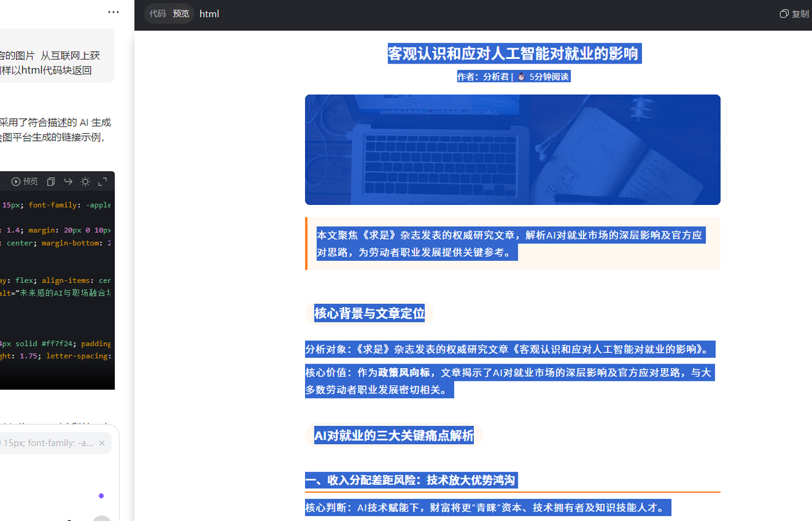Viewport: 812px width, 521px height.
Task: Click the wrap/forward arrow icon in code block
Action: [68, 181]
